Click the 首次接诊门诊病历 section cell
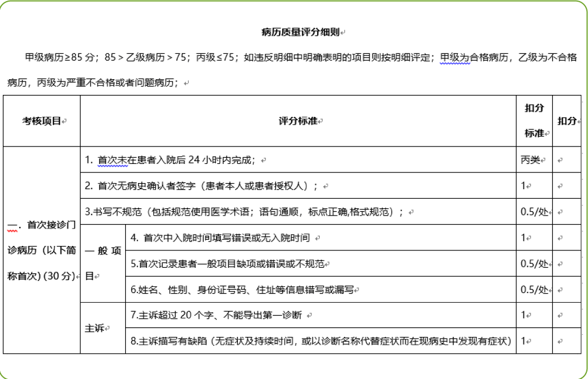This screenshot has width=588, height=379. click(x=42, y=250)
